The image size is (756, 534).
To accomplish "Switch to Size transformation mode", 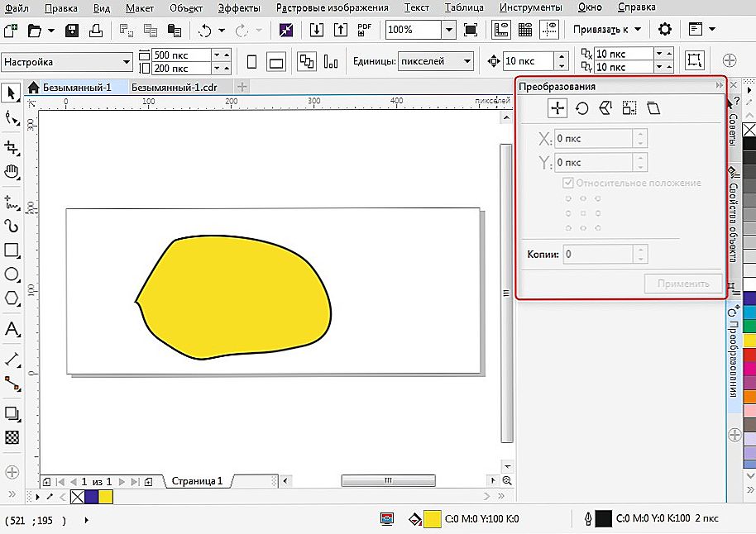I will click(629, 108).
